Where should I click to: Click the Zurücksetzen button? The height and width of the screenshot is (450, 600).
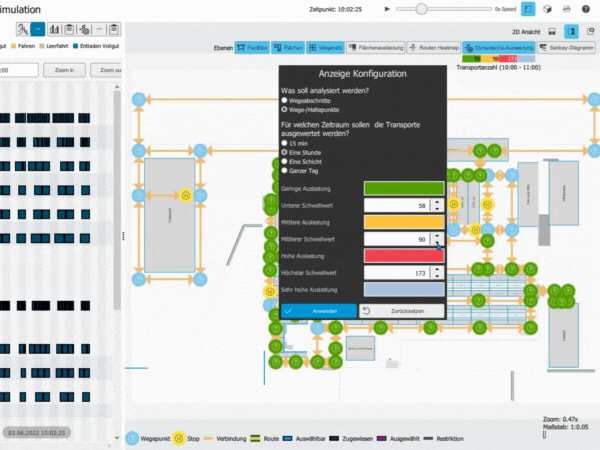[x=400, y=311]
